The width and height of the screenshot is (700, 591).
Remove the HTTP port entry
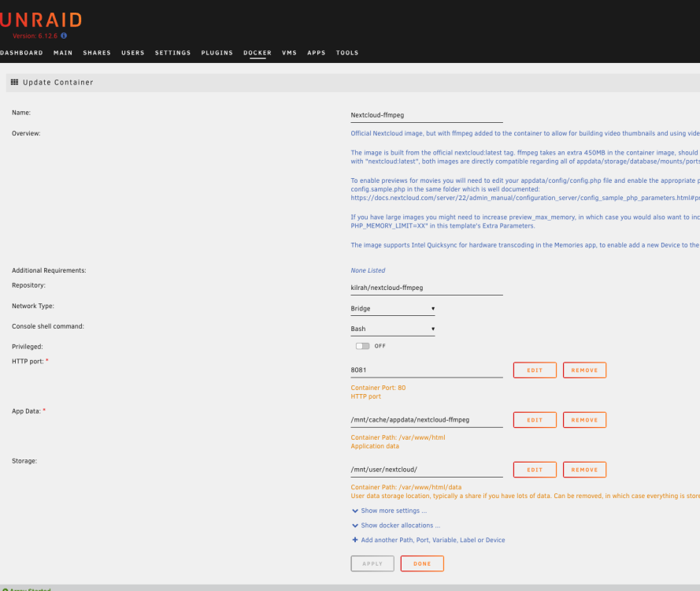point(584,370)
